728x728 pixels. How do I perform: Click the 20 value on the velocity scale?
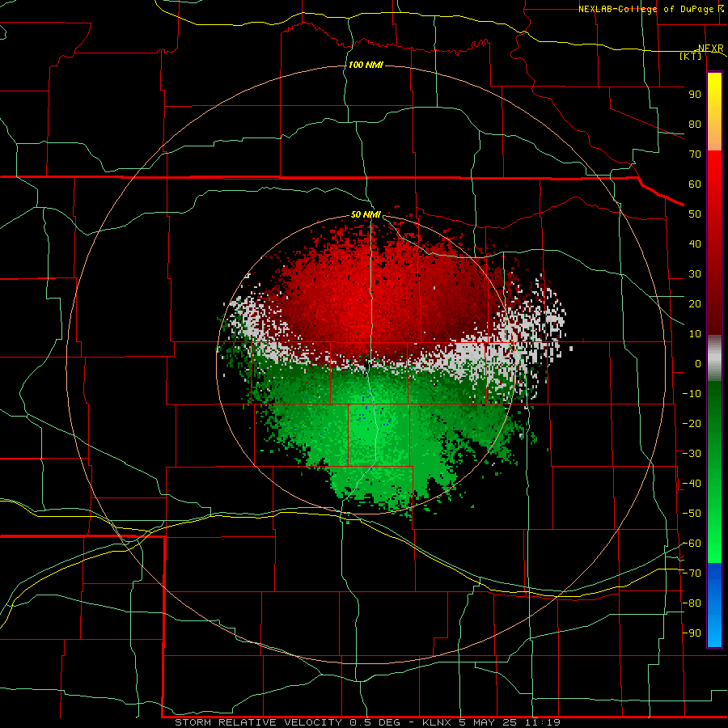(x=695, y=303)
